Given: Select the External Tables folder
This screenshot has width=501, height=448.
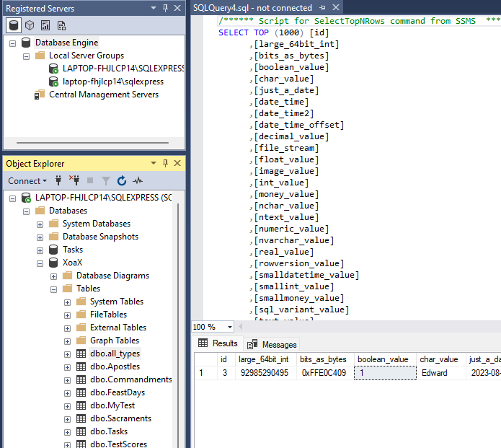Looking at the screenshot, I should click(x=118, y=328).
